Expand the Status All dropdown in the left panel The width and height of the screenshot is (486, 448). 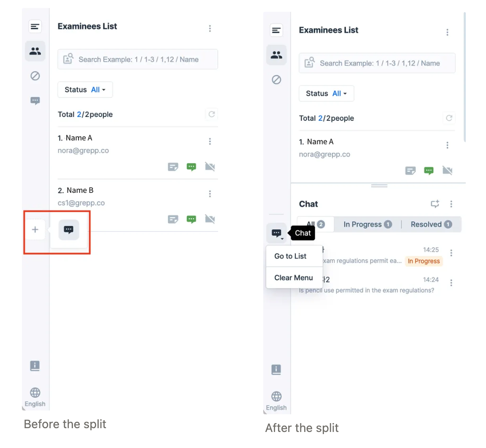point(85,90)
